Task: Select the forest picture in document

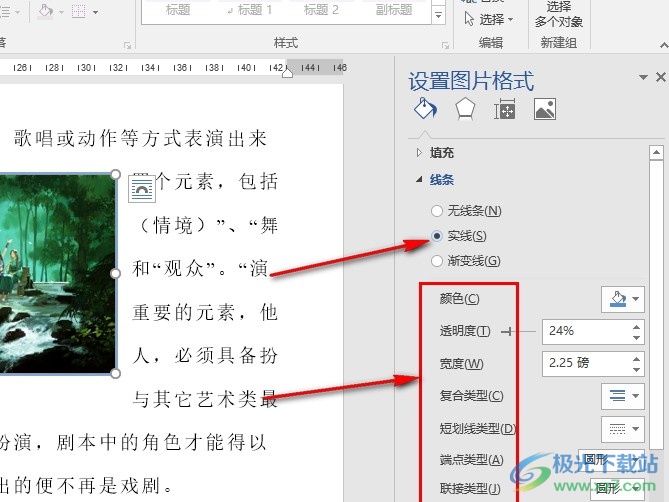Action: (57, 274)
